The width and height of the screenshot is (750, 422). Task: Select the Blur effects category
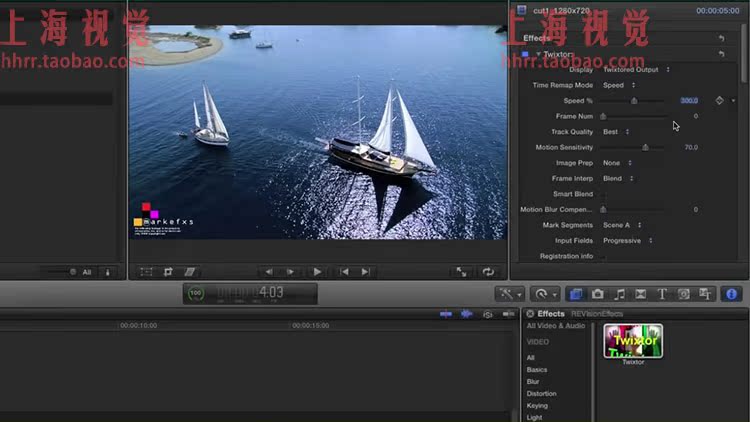click(533, 382)
